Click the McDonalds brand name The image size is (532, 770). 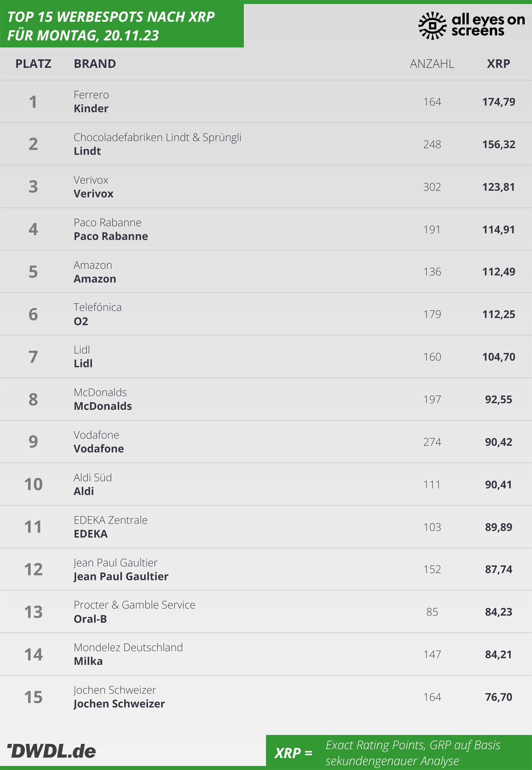pos(103,406)
